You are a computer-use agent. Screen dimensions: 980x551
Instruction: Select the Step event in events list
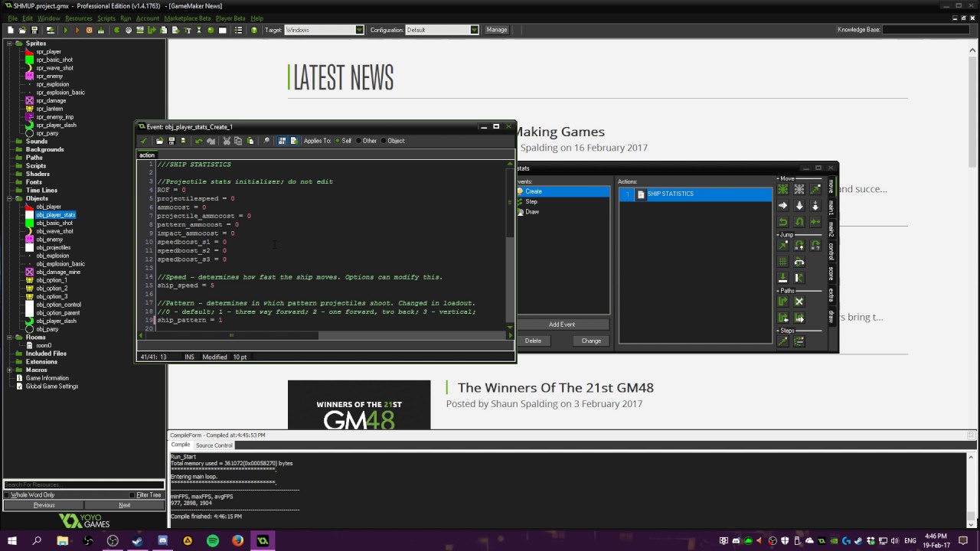coord(531,201)
